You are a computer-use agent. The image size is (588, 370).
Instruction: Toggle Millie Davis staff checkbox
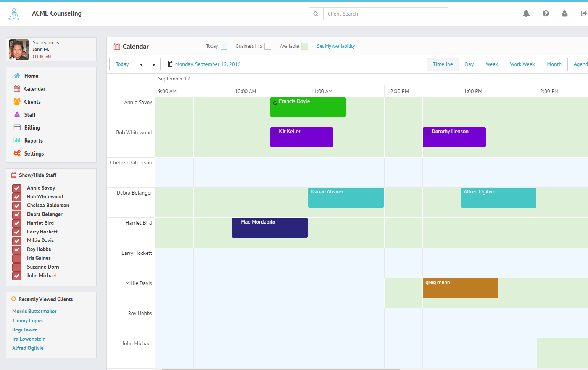tap(17, 241)
